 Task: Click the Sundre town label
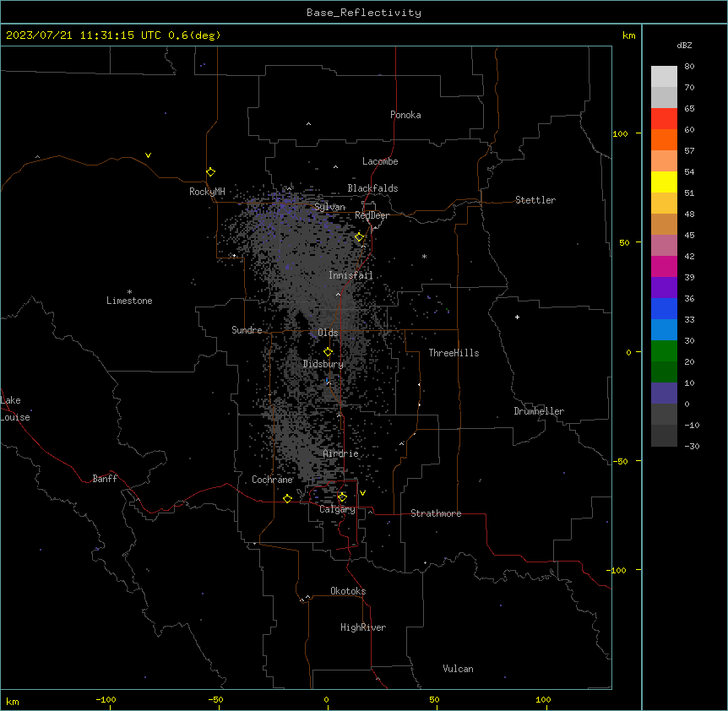(247, 330)
